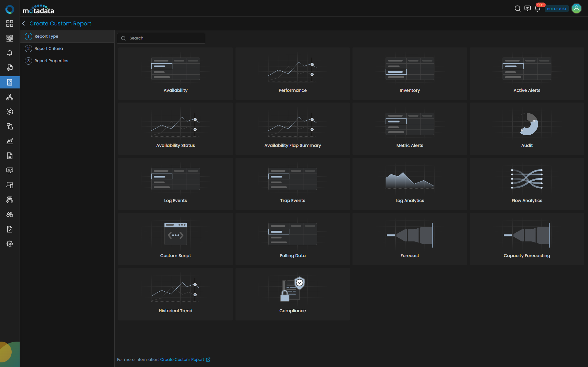588x367 pixels.
Task: Click the user profile avatar icon
Action: (x=576, y=9)
